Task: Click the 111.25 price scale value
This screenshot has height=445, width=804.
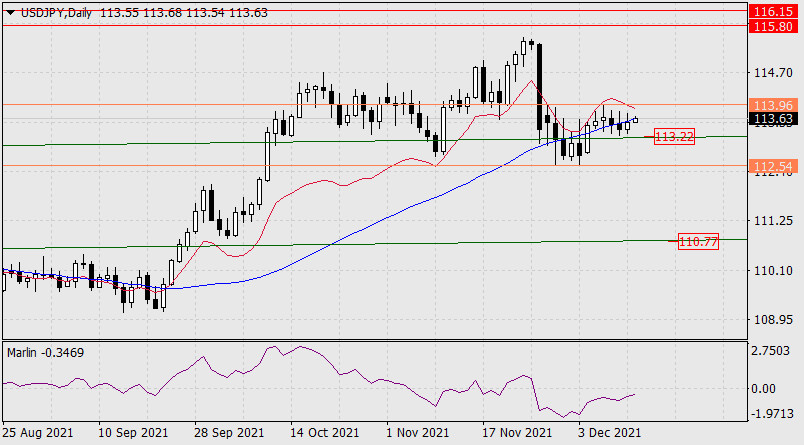Action: pos(773,221)
